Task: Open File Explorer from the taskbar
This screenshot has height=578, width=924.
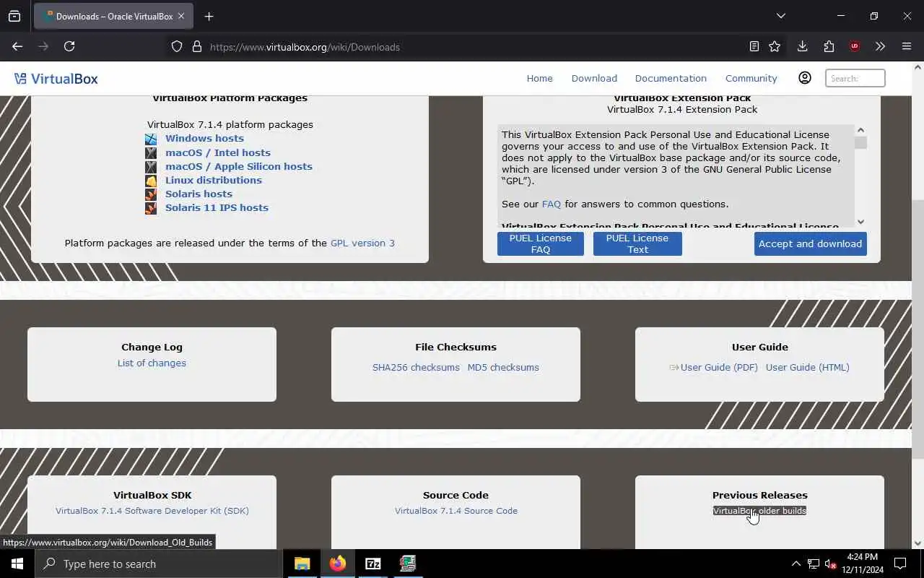Action: pos(302,564)
